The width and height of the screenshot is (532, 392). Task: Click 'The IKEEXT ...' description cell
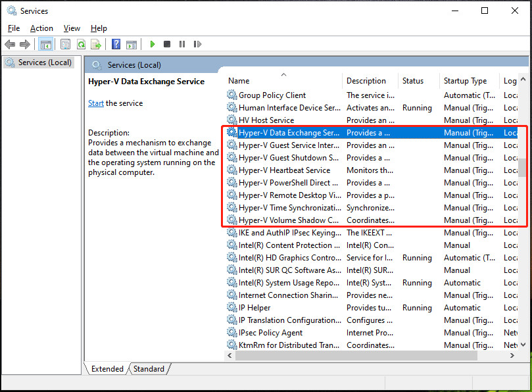tap(369, 232)
